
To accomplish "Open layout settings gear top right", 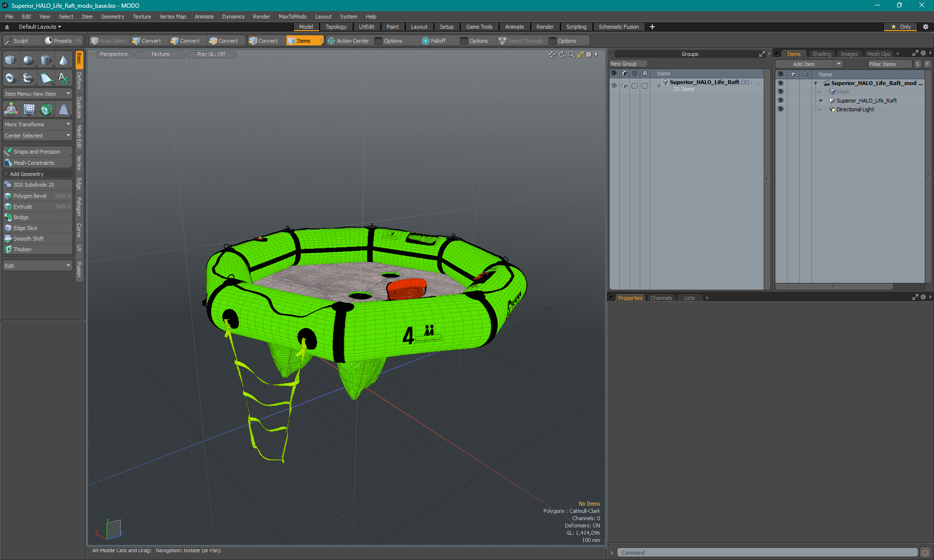I will (926, 27).
